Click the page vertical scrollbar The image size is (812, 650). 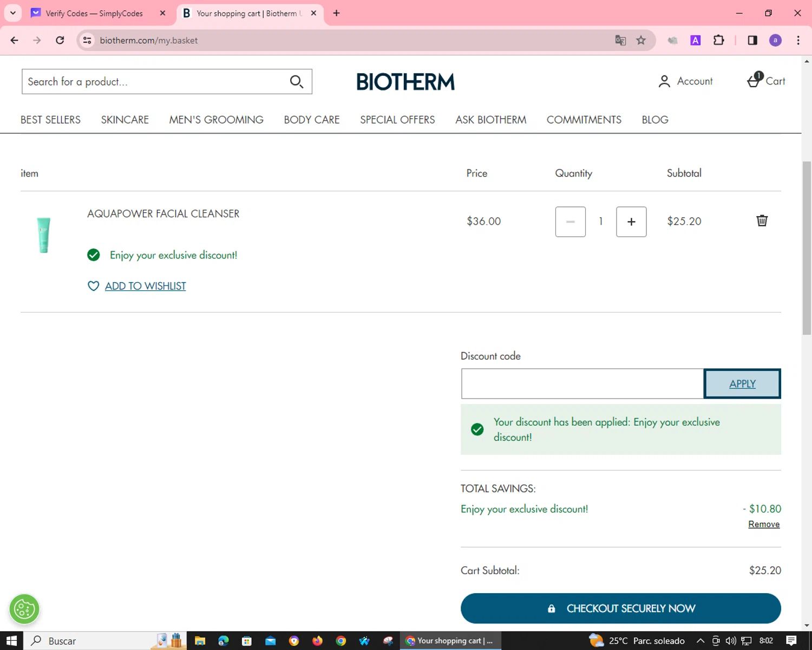click(x=807, y=248)
